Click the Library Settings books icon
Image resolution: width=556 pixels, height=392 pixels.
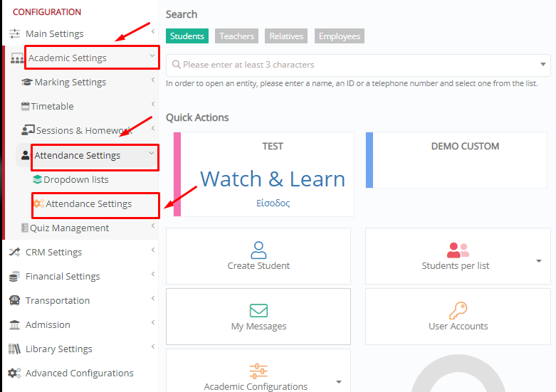click(x=14, y=349)
